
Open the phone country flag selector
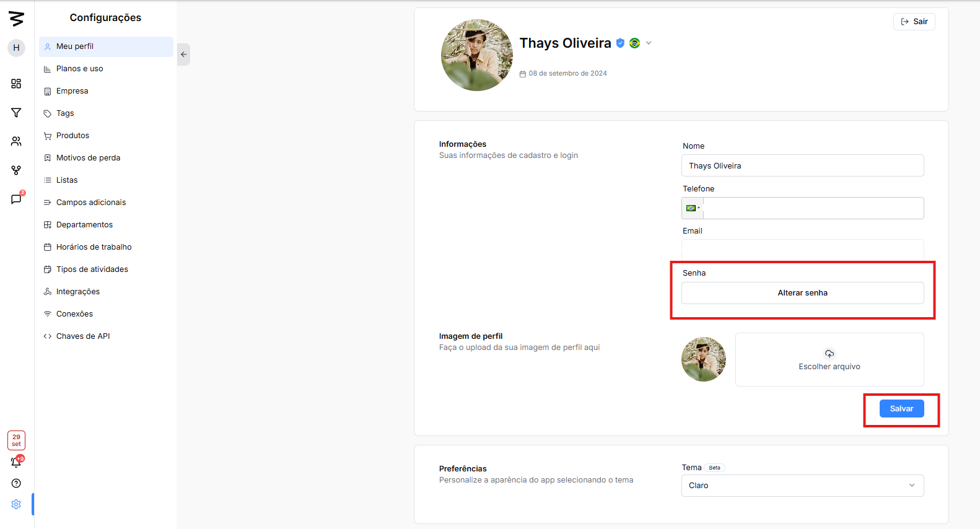coord(693,208)
